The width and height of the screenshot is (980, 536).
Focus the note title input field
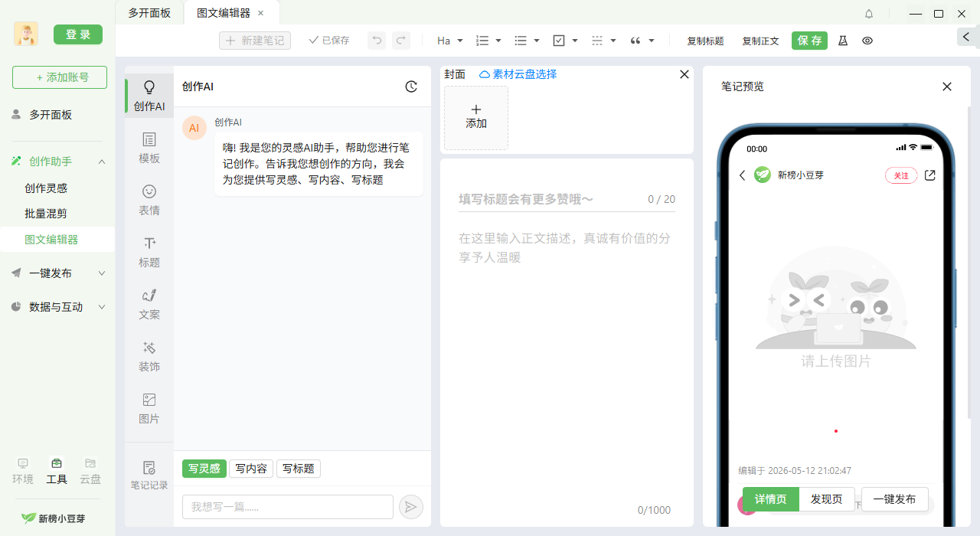click(567, 199)
